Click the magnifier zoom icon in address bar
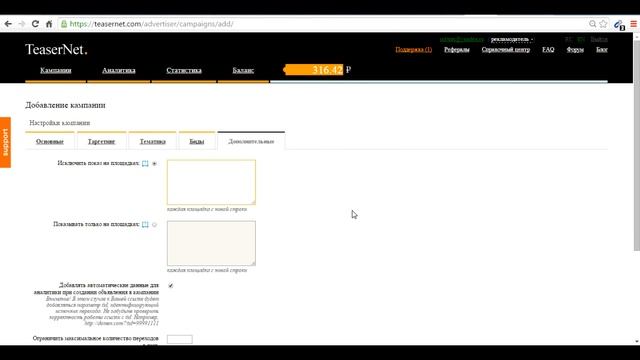 (x=592, y=24)
